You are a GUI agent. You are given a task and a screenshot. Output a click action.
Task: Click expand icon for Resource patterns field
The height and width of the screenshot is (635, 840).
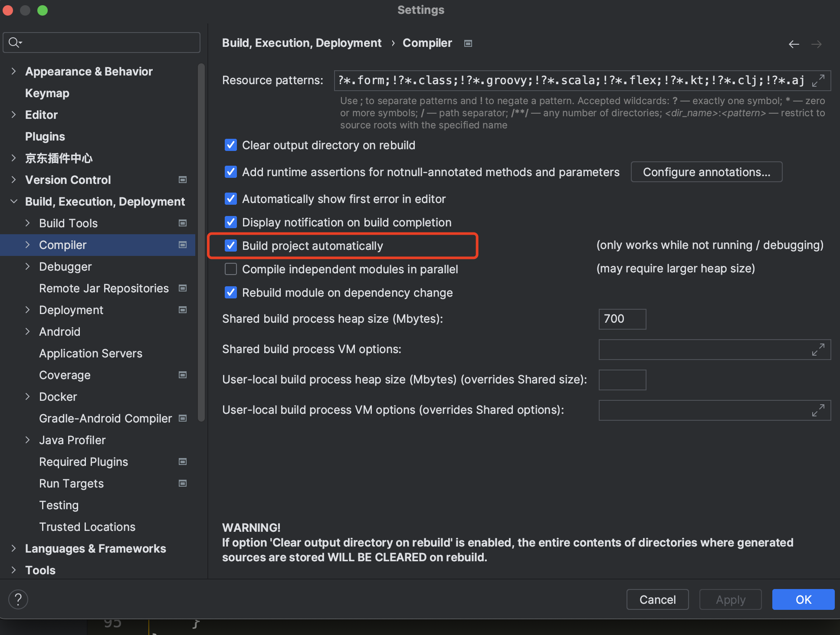click(818, 81)
